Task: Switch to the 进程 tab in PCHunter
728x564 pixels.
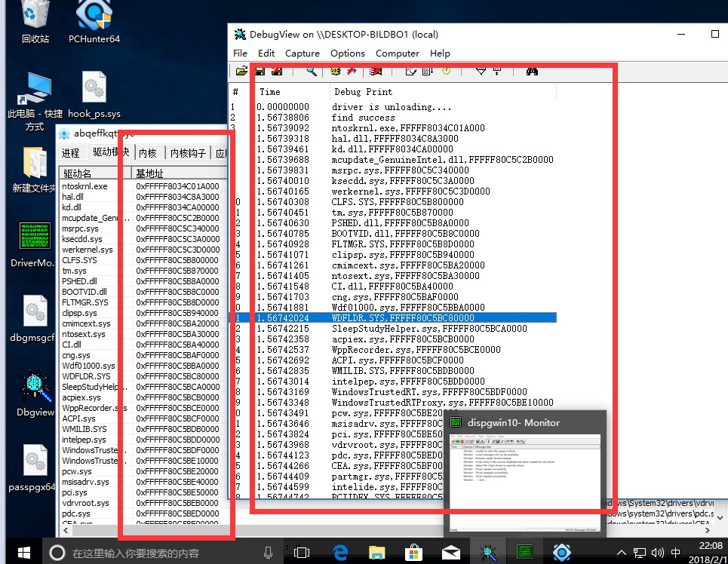Action: click(x=71, y=153)
